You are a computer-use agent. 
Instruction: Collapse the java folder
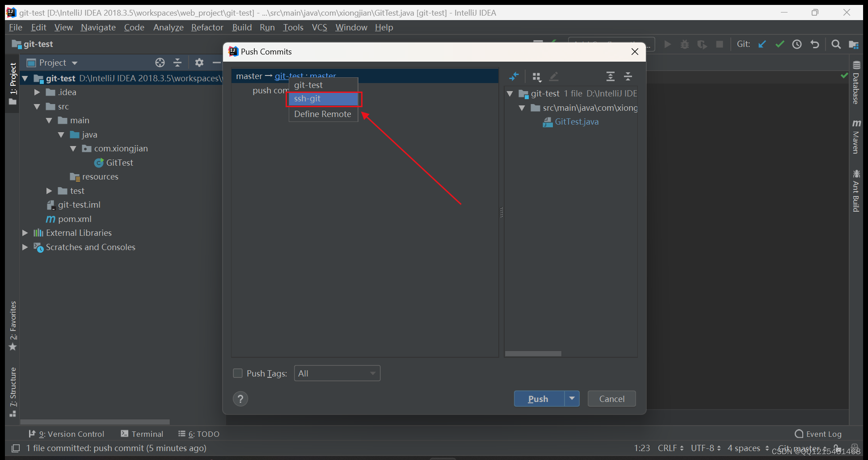61,135
